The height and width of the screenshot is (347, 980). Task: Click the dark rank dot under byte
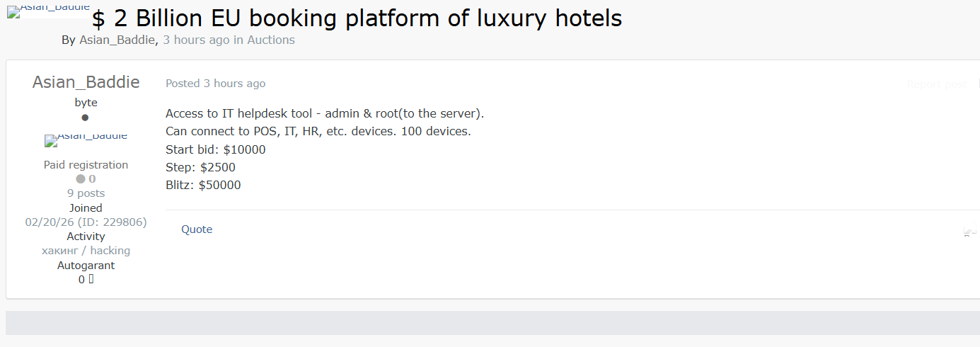coord(86,118)
